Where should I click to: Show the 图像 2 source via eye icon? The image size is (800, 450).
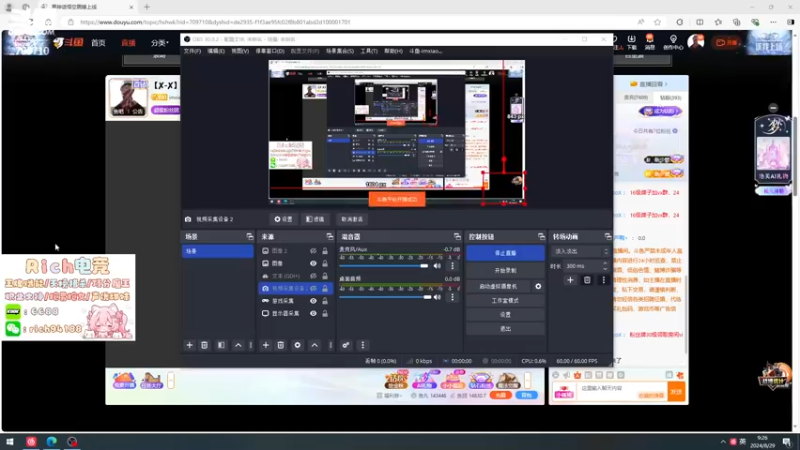click(313, 251)
